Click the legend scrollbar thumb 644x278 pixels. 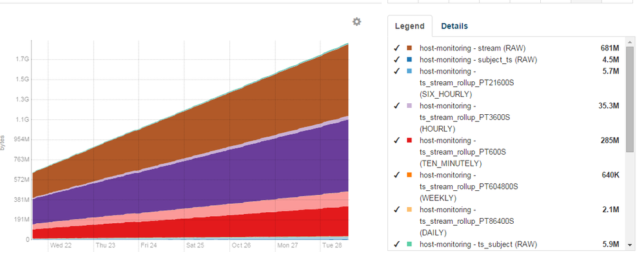coord(630,99)
